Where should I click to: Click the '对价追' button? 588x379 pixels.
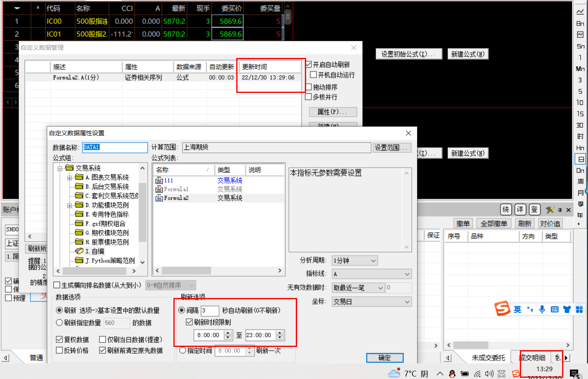(x=550, y=224)
